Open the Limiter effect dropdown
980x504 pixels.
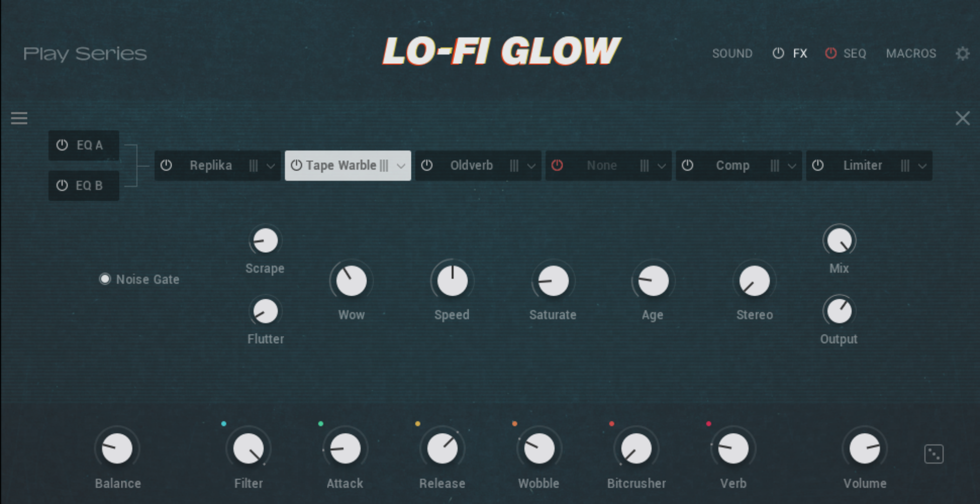[x=922, y=165]
